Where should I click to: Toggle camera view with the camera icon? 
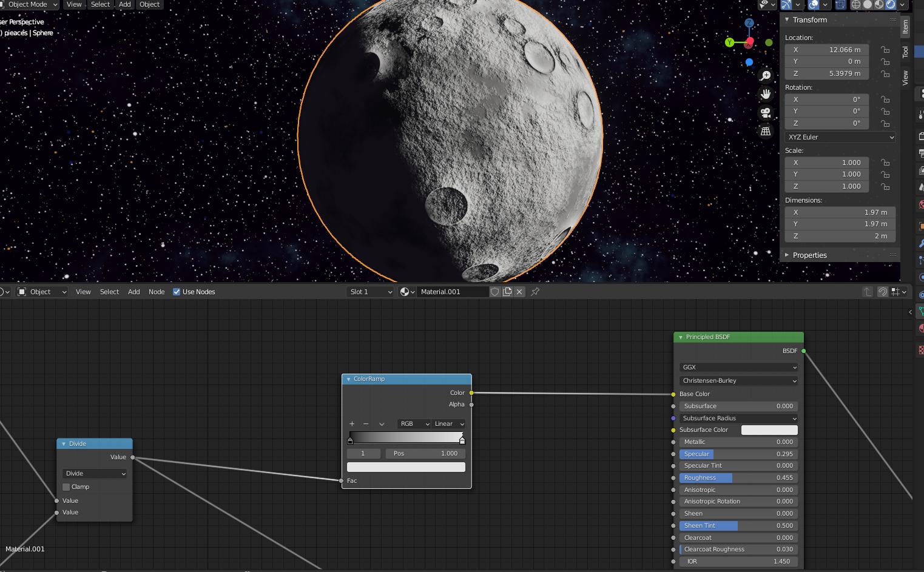click(x=766, y=113)
